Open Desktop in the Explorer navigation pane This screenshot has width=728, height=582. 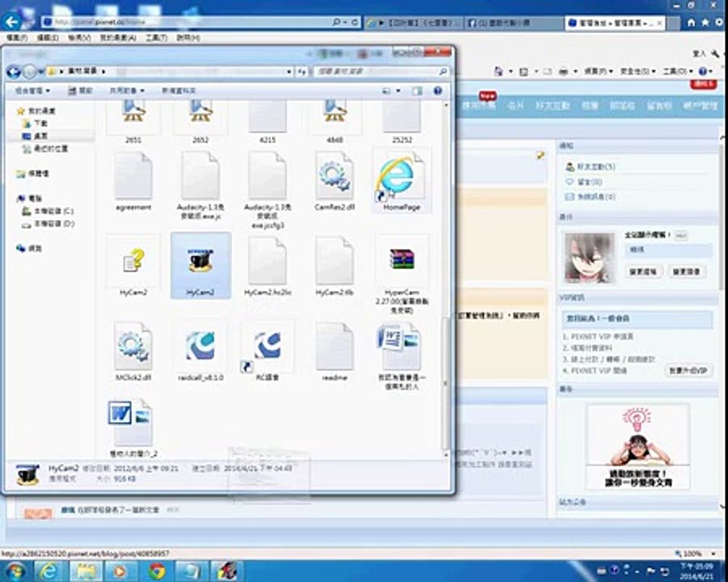(x=40, y=136)
